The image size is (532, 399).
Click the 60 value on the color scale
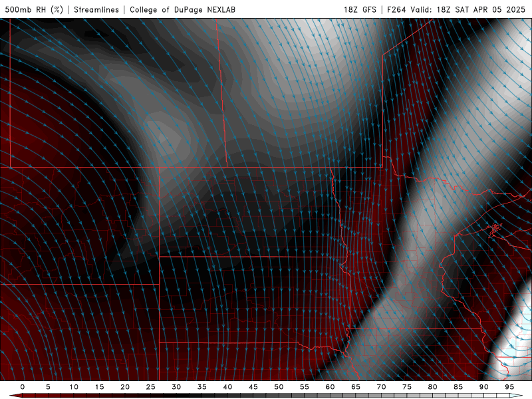click(x=330, y=387)
